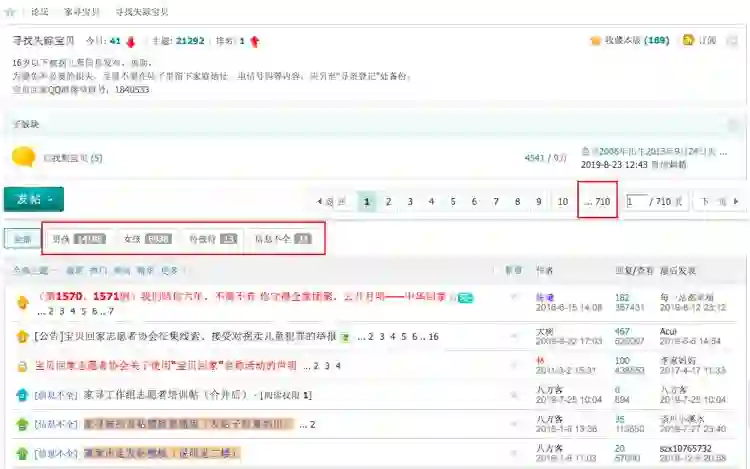Viewport: 750px width, 469px height.
Task: Open page 2 of the 2018-1-6 13:36 thread
Action: pyautogui.click(x=312, y=425)
